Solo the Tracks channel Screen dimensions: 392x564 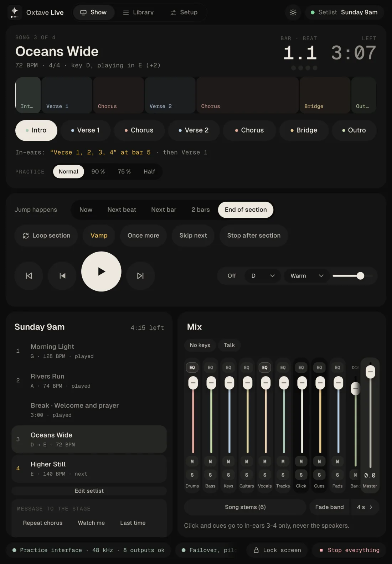tap(283, 475)
